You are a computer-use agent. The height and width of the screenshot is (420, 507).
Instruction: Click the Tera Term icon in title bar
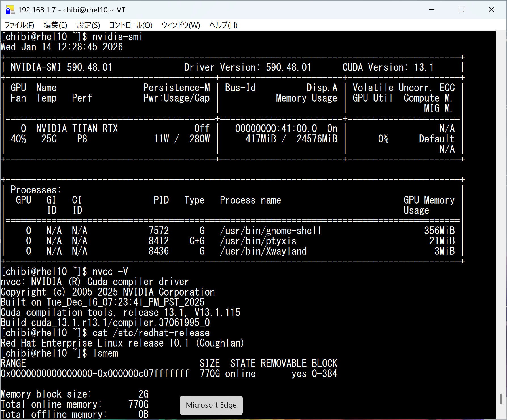click(10, 10)
